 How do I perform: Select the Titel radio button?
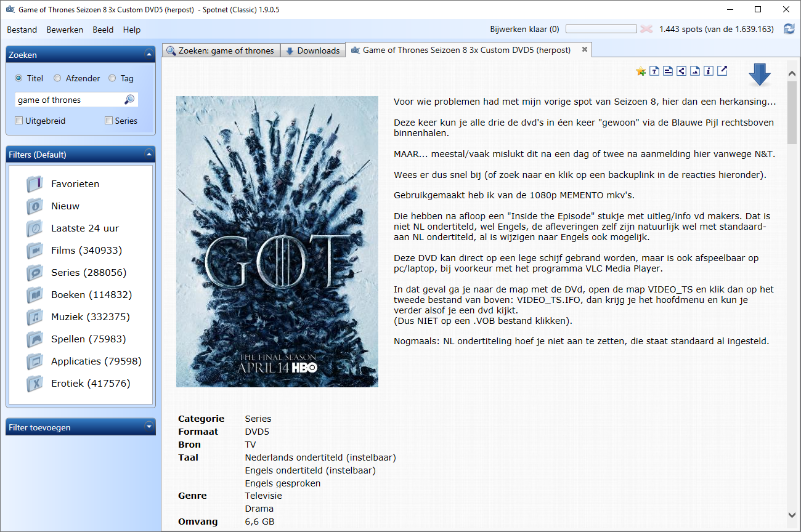18,78
